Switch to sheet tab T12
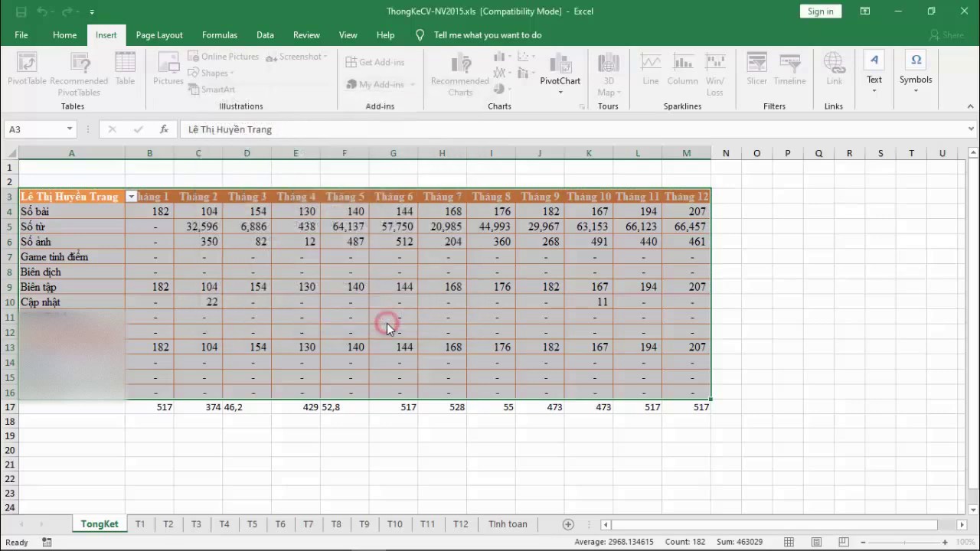This screenshot has width=980, height=551. 460,524
